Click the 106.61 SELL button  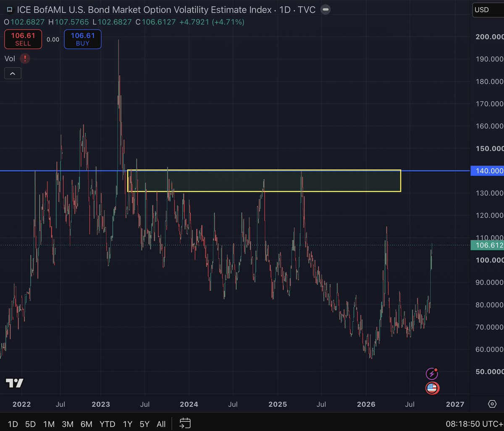tap(23, 39)
